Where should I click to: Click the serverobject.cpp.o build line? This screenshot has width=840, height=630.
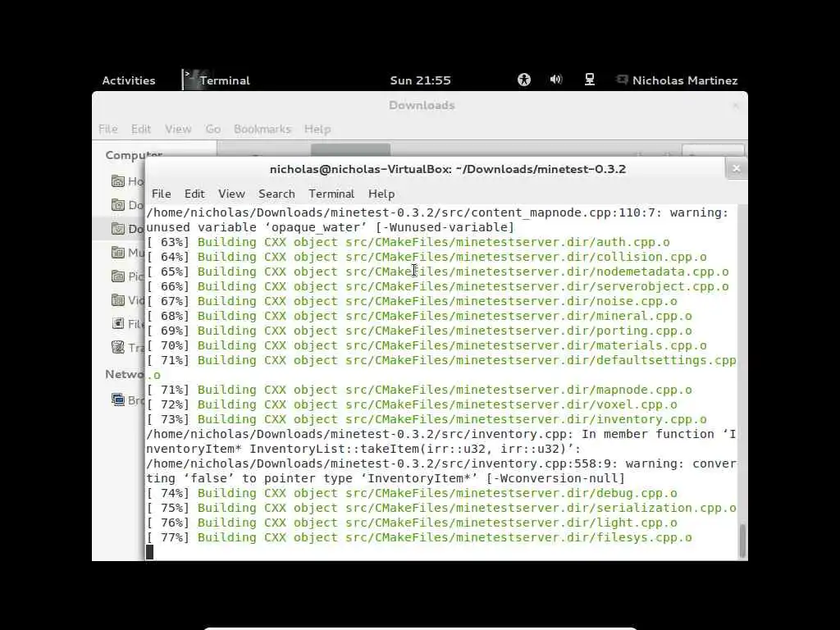click(438, 286)
